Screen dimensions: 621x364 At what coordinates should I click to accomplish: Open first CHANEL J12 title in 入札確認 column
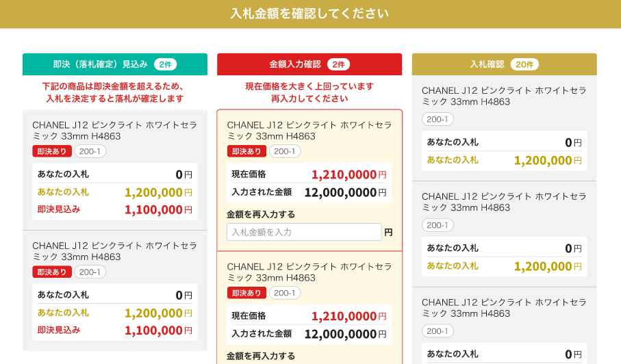coord(504,96)
